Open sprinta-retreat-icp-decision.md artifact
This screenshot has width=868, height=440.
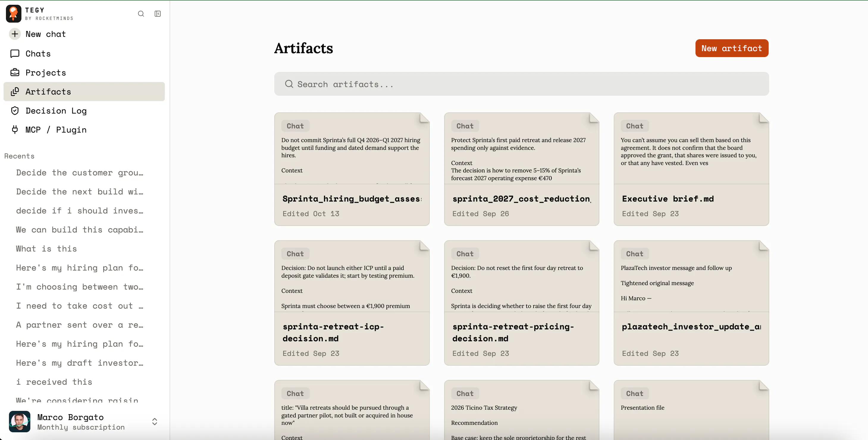(x=352, y=303)
